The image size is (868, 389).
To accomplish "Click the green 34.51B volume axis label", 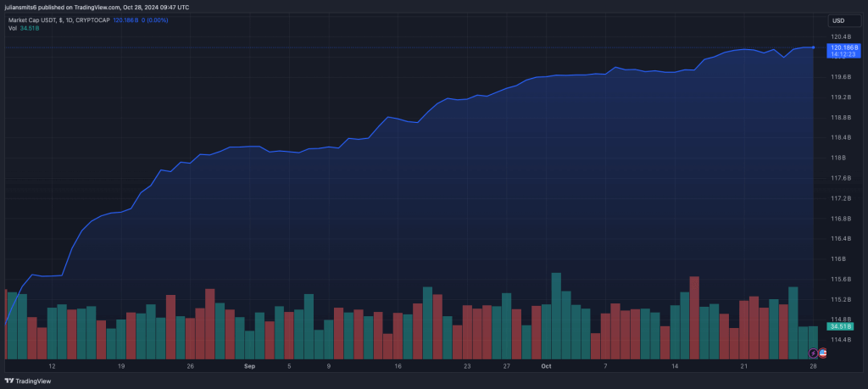I will click(840, 327).
